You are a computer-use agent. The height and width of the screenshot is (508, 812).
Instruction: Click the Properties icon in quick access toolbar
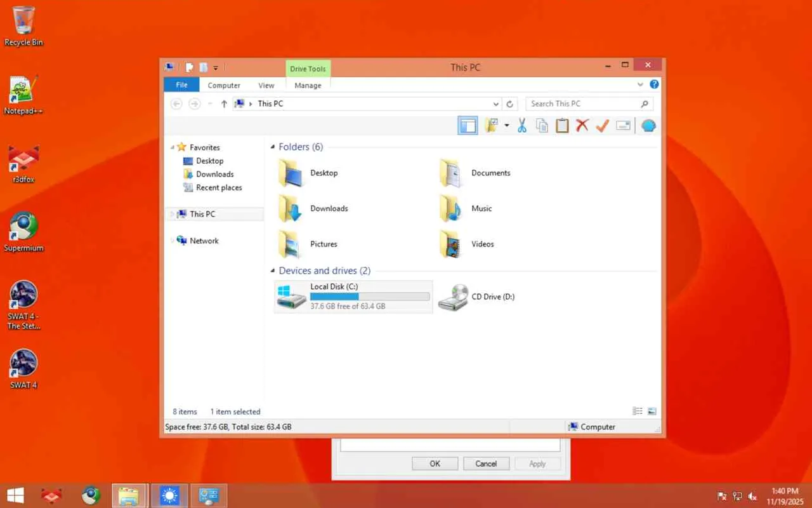click(x=189, y=67)
